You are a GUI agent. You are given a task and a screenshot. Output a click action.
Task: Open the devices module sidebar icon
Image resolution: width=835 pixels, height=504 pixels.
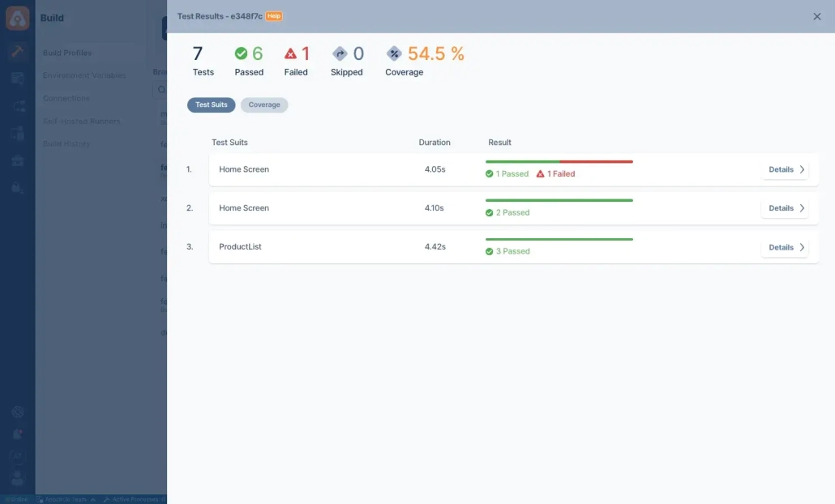(17, 133)
